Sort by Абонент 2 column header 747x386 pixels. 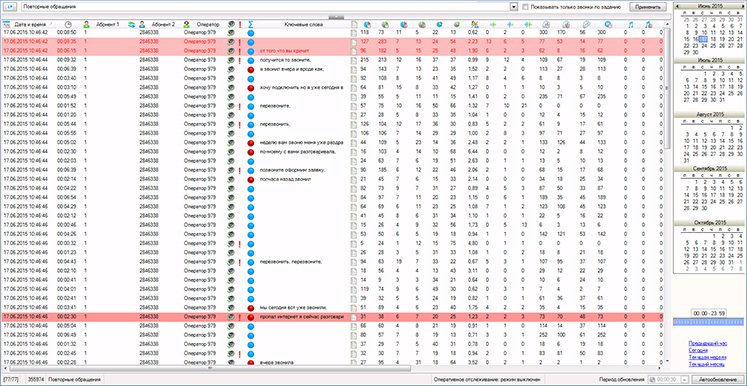163,24
